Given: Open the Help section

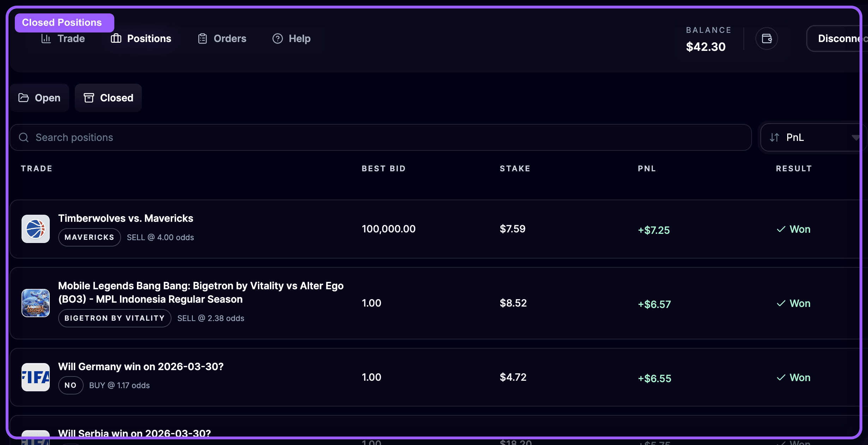Looking at the screenshot, I should coord(291,38).
